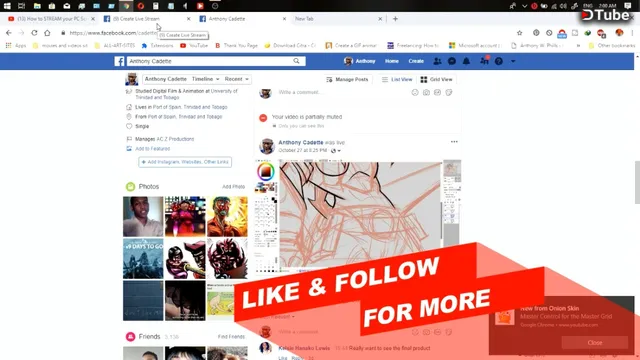The image size is (640, 360).
Task: Click browser back arrow
Action: [9, 33]
